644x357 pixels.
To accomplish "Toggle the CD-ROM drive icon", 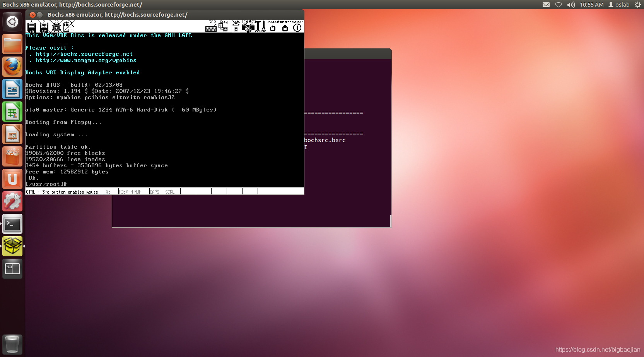I will tap(56, 26).
